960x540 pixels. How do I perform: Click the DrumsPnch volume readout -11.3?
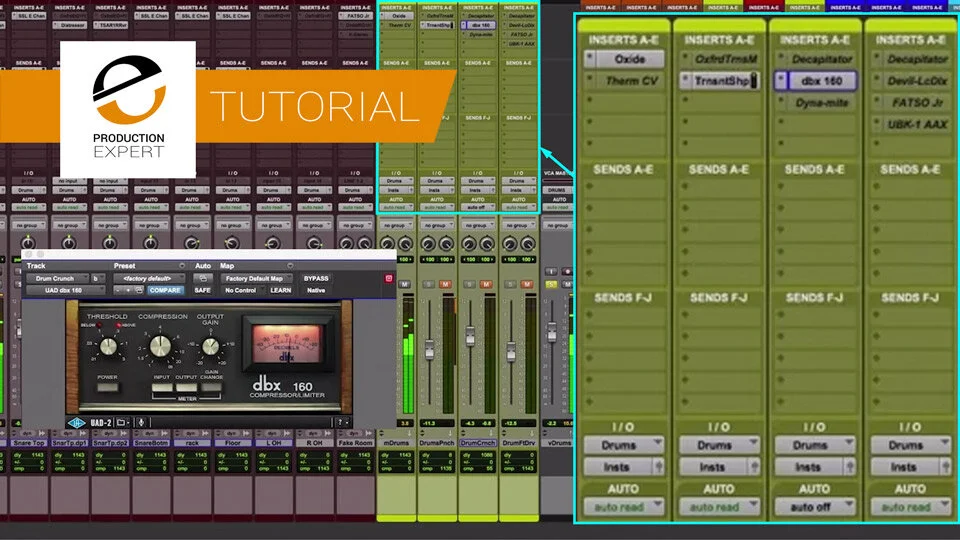429,423
